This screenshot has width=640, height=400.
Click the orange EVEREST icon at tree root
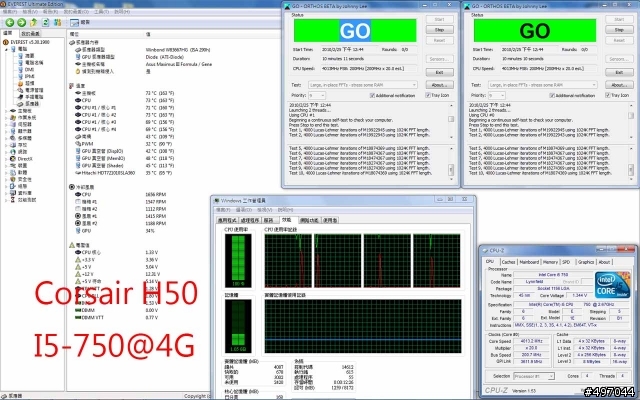(x=6, y=42)
